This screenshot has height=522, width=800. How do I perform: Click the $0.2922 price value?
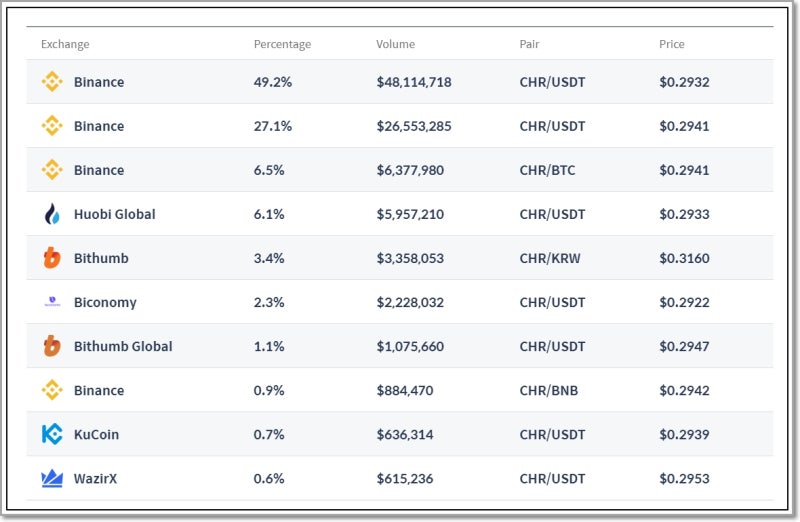click(684, 303)
